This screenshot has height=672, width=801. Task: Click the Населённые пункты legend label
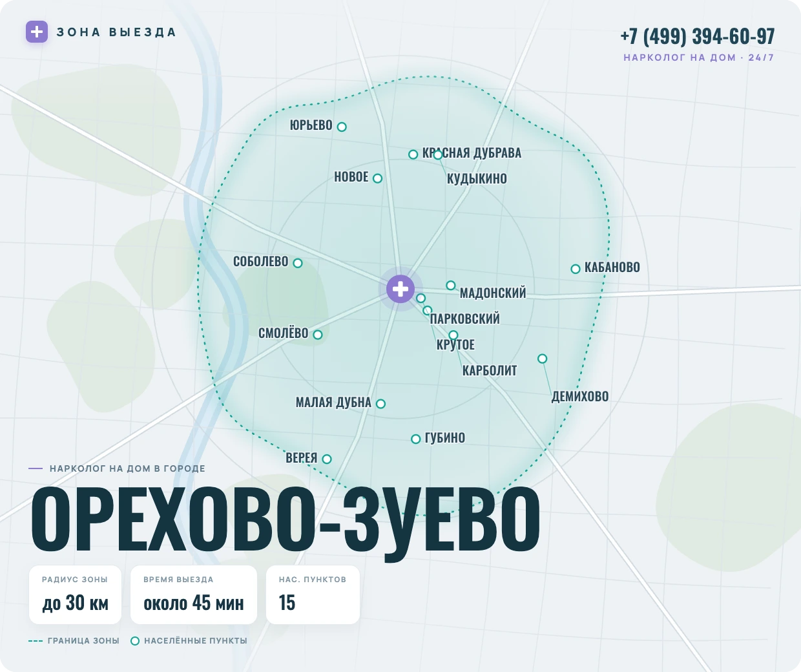click(196, 641)
